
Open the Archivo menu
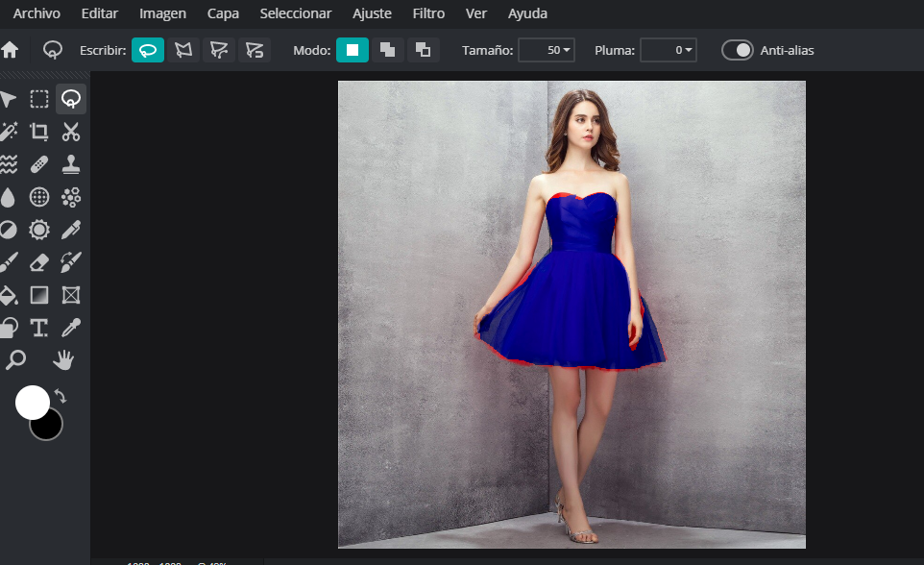pos(36,13)
